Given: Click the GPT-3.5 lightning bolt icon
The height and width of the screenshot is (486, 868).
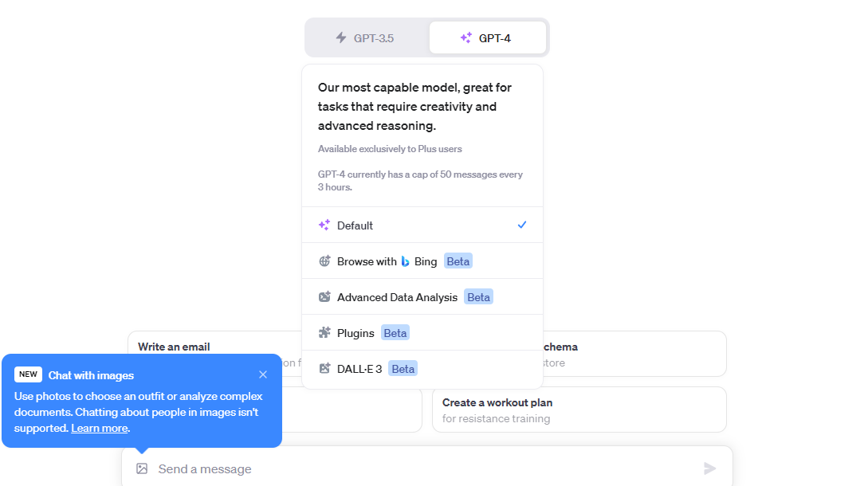Looking at the screenshot, I should 341,37.
